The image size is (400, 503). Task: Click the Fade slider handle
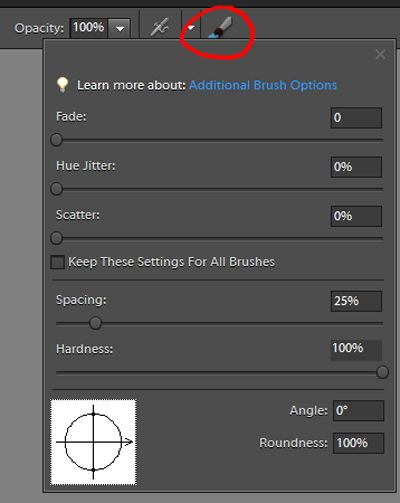57,140
